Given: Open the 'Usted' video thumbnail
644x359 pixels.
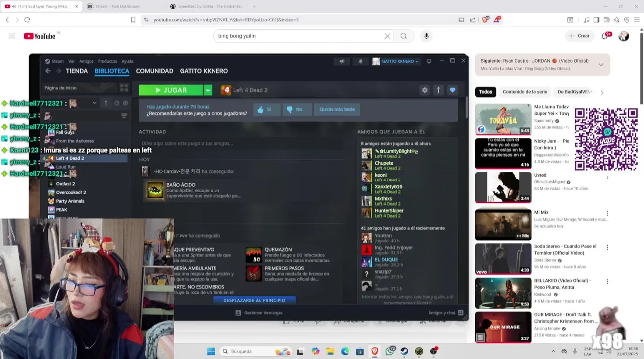Looking at the screenshot, I should (503, 187).
